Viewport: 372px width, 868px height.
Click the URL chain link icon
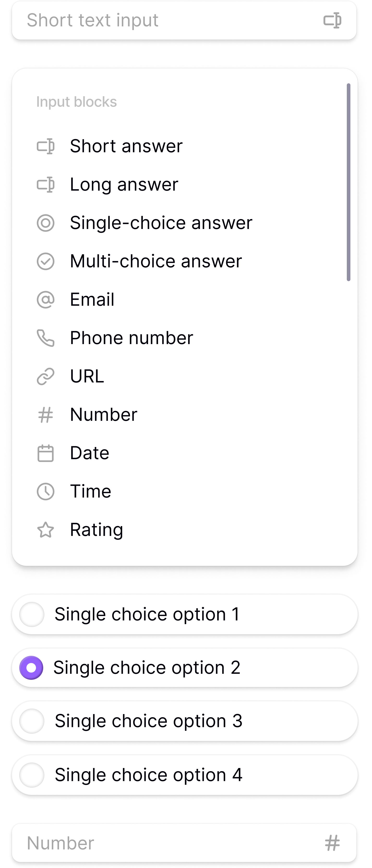coord(46,376)
